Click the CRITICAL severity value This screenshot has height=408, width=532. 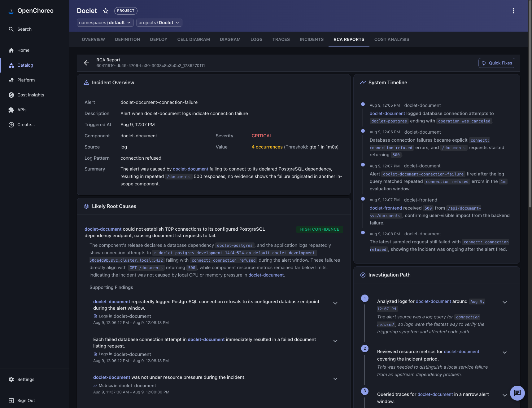coord(262,136)
